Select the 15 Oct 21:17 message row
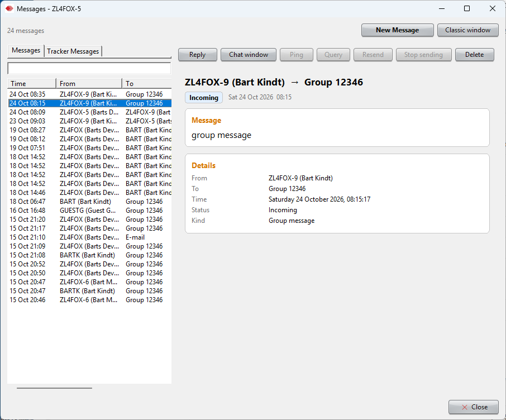This screenshot has height=420, width=506. coord(89,228)
